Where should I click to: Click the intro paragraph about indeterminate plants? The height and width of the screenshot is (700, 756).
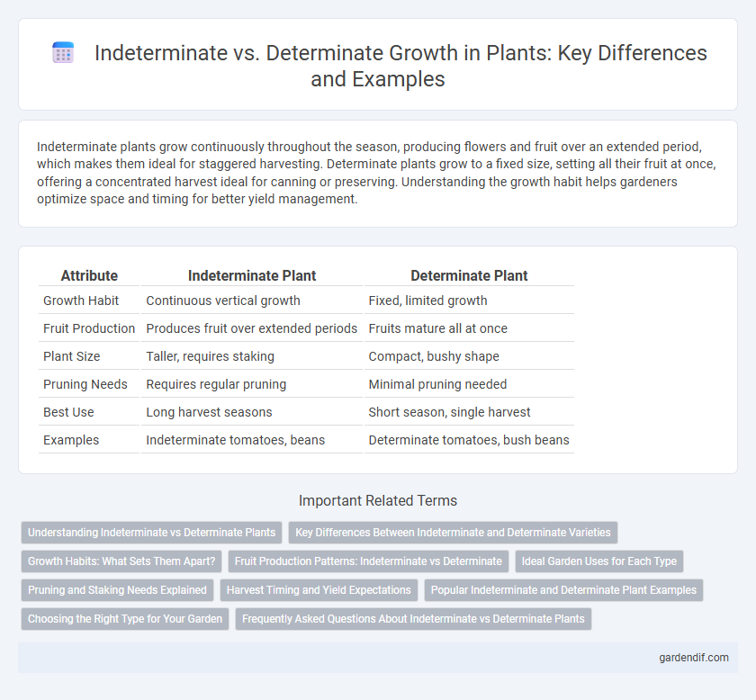pos(376,173)
